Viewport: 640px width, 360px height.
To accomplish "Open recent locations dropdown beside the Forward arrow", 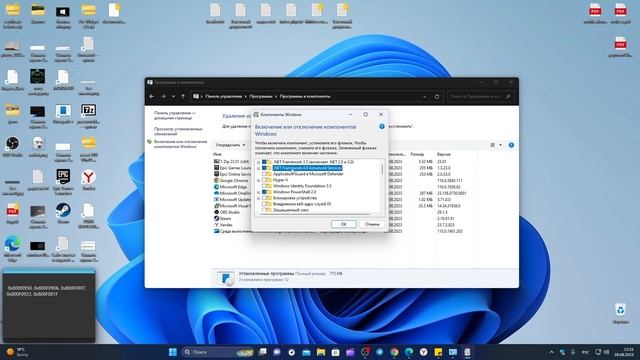I will [x=173, y=97].
